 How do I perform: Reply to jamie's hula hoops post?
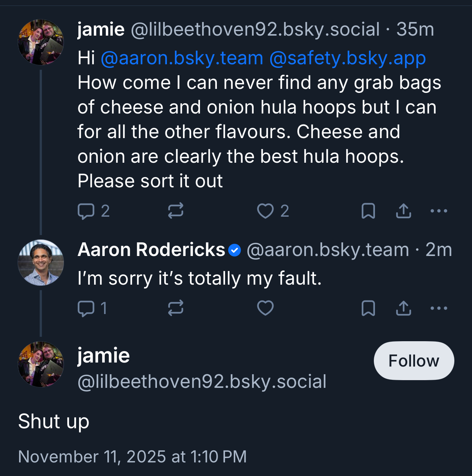coord(87,211)
